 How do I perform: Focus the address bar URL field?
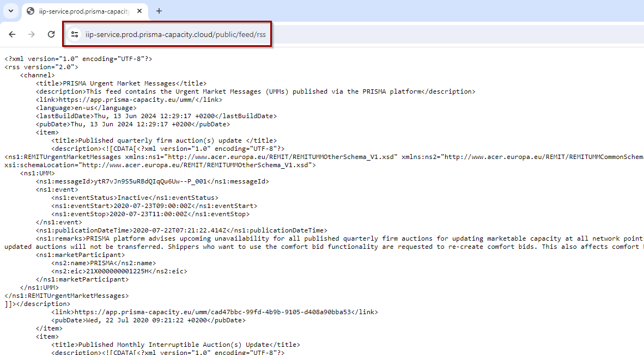175,34
